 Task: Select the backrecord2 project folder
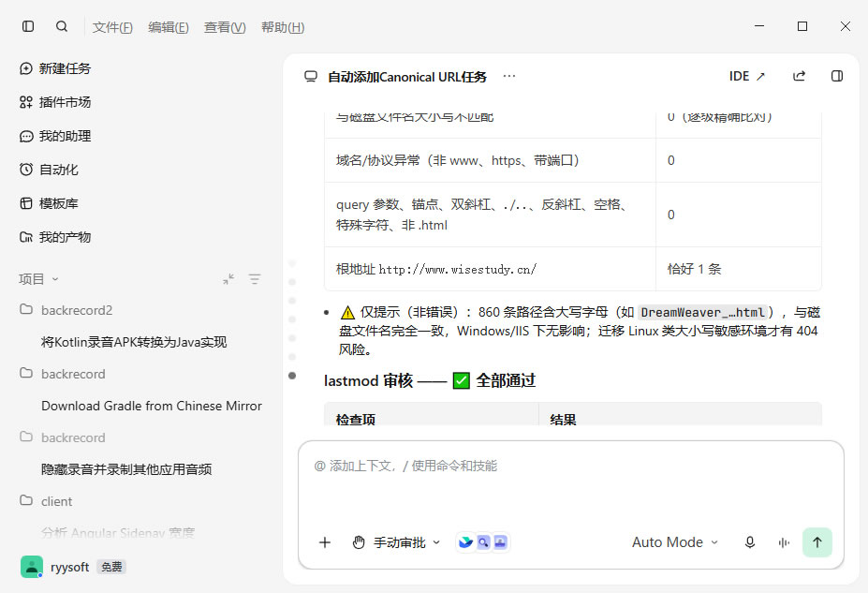[x=77, y=310]
